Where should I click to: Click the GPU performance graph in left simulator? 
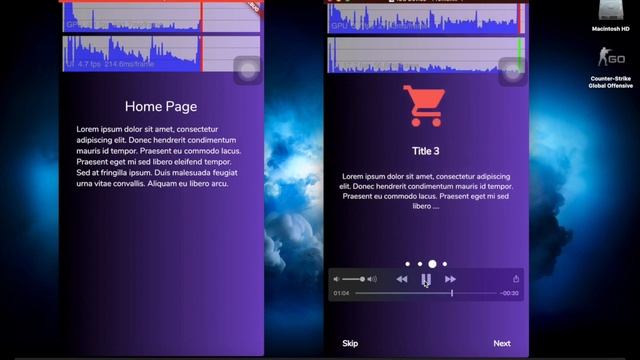[x=161, y=17]
